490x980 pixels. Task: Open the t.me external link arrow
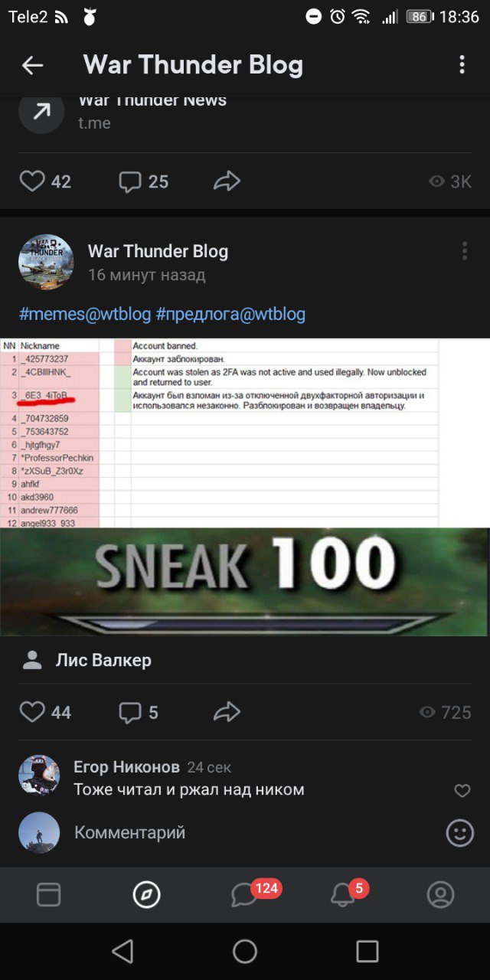(41, 112)
